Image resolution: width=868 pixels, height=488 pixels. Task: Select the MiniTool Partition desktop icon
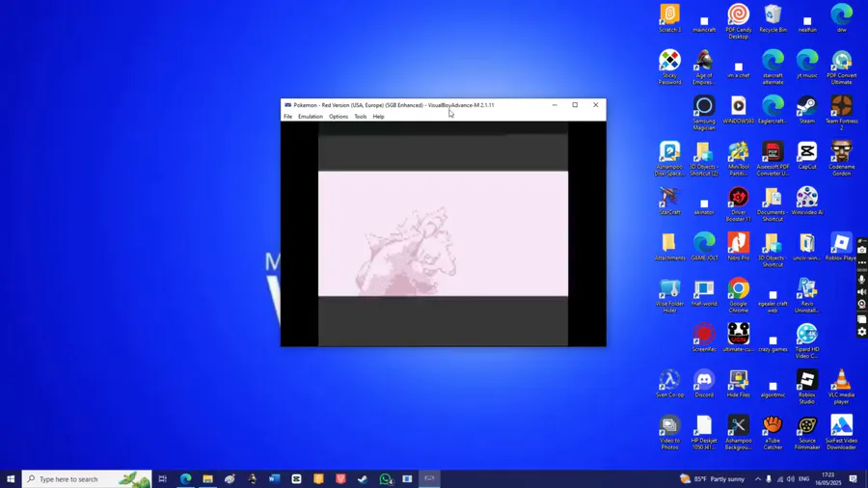point(739,159)
